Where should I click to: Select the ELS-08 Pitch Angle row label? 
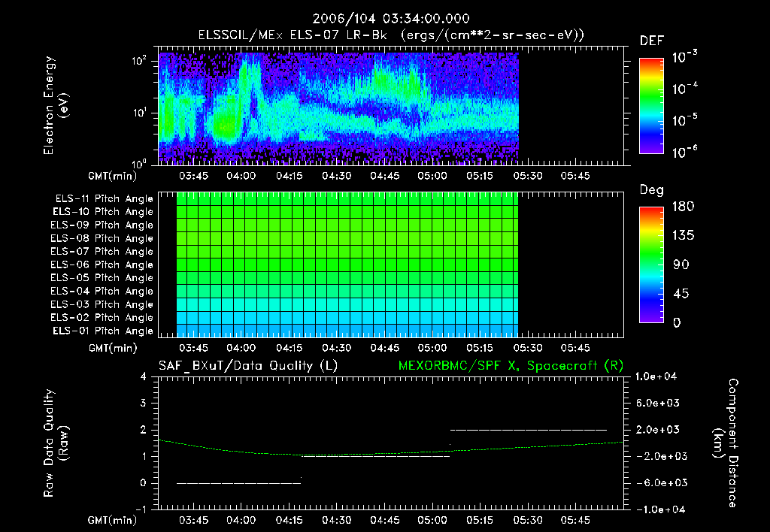(102, 238)
